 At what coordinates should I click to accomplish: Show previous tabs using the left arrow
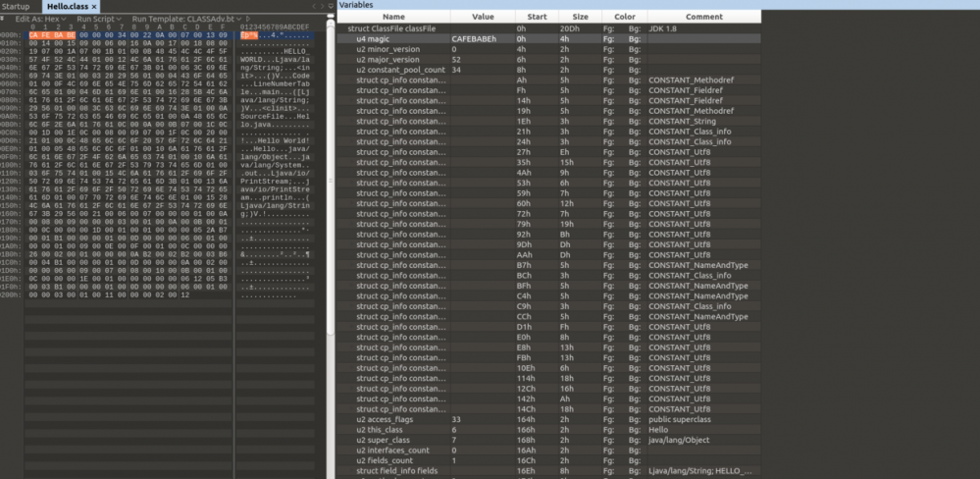tap(314, 7)
